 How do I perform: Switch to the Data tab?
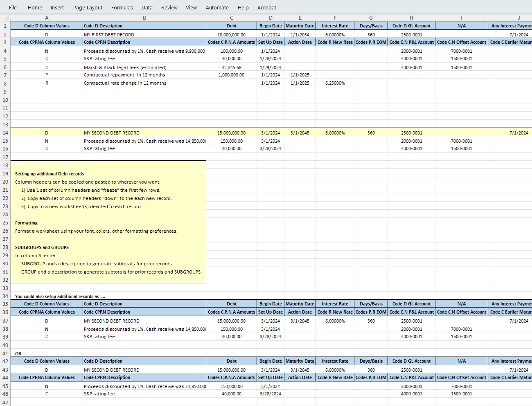[147, 7]
